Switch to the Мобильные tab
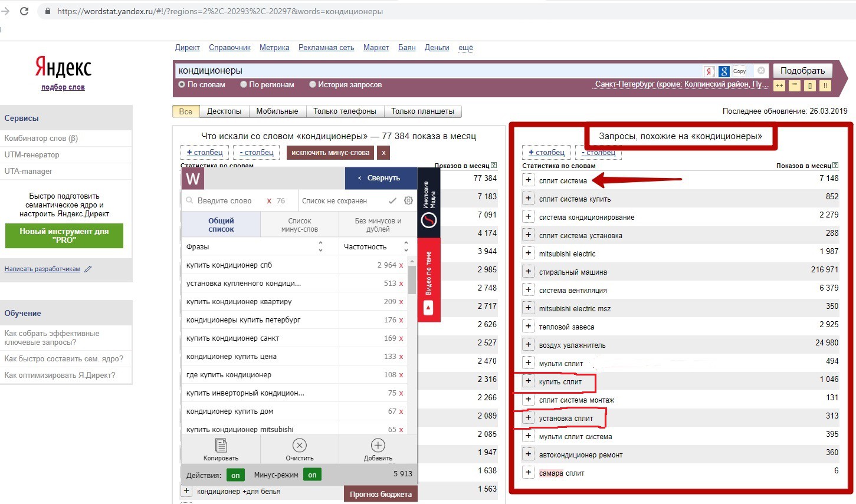 tap(277, 111)
